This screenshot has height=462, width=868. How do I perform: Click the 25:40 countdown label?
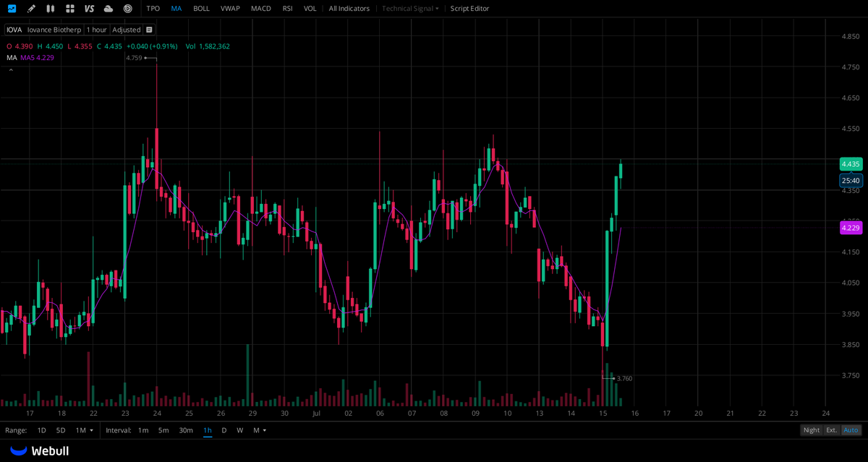[x=851, y=181]
